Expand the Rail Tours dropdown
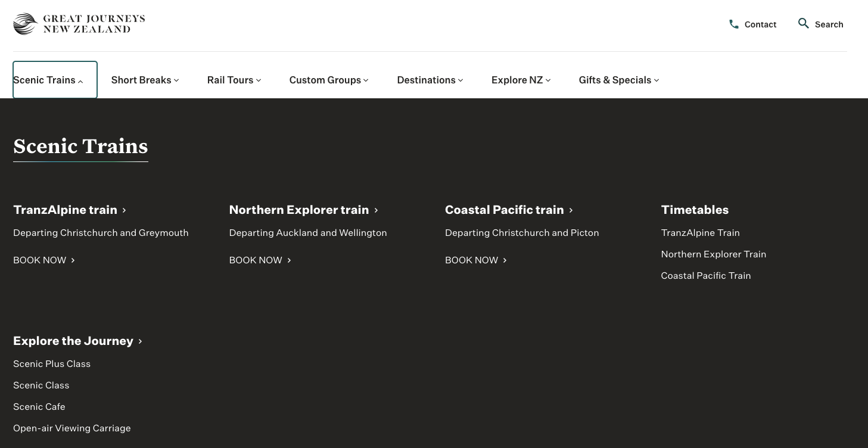The width and height of the screenshot is (868, 448). (234, 80)
